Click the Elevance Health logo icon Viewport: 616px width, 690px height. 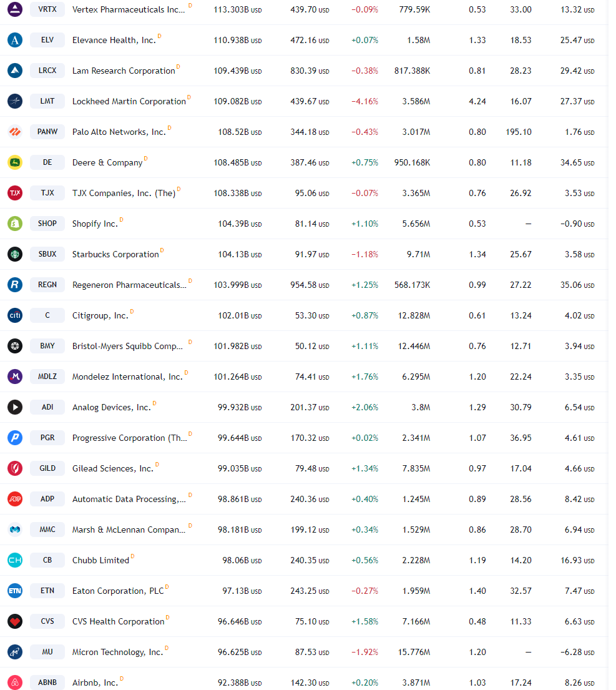tap(15, 40)
